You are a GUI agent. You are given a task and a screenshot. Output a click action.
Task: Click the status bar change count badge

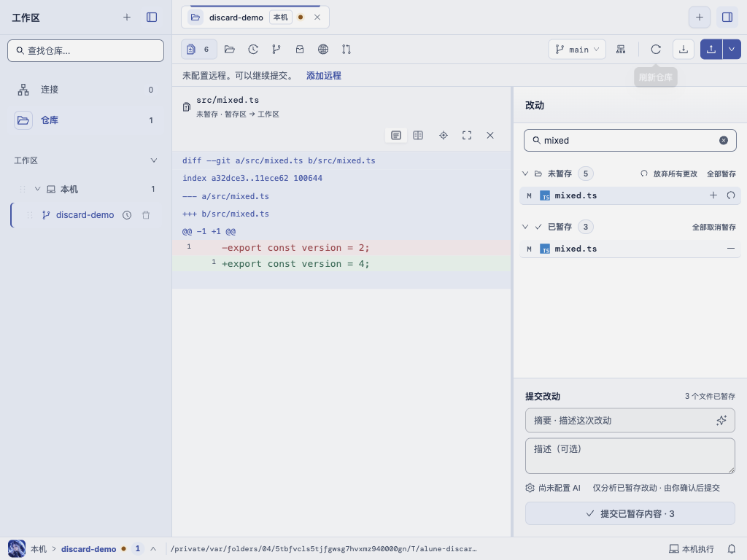[138, 548]
